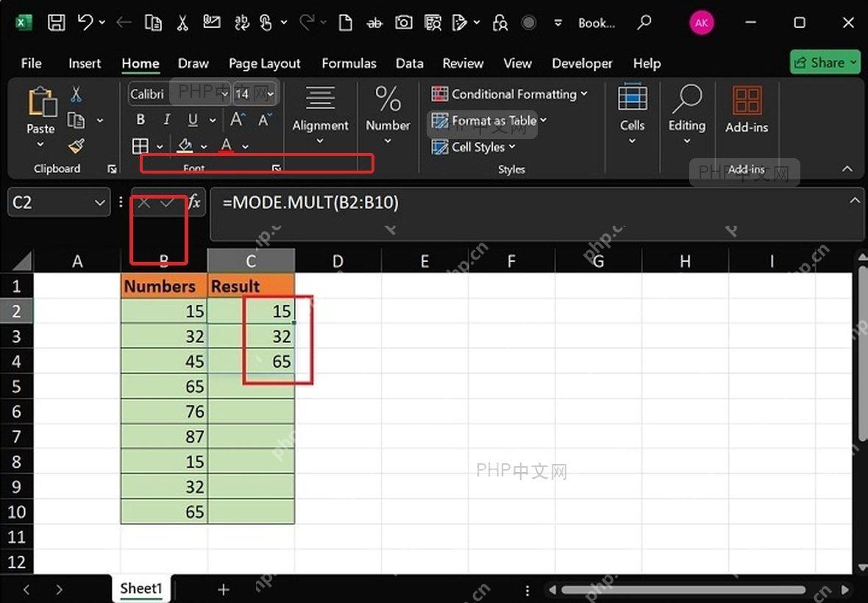Screen dimensions: 868x603
Task: Cut selection using ribbon scissors icon
Action: (x=77, y=95)
